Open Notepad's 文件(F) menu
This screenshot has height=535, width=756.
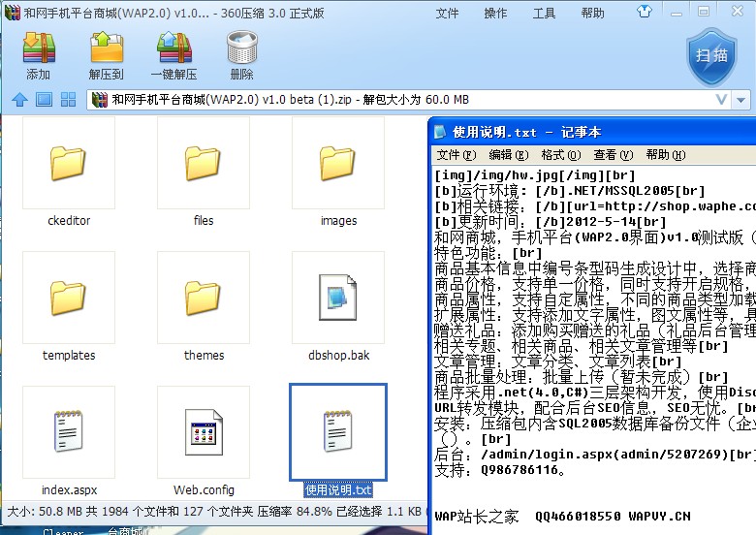pyautogui.click(x=457, y=155)
